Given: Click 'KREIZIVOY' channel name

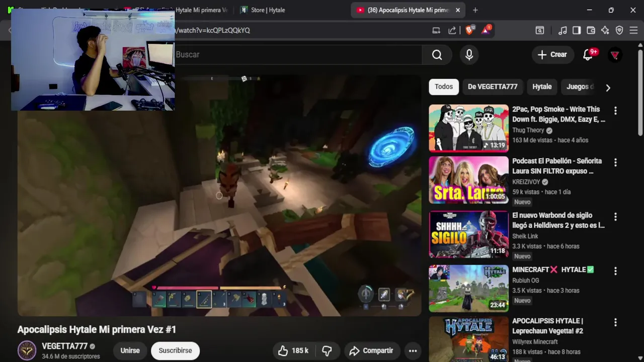Looking at the screenshot, I should (x=526, y=182).
